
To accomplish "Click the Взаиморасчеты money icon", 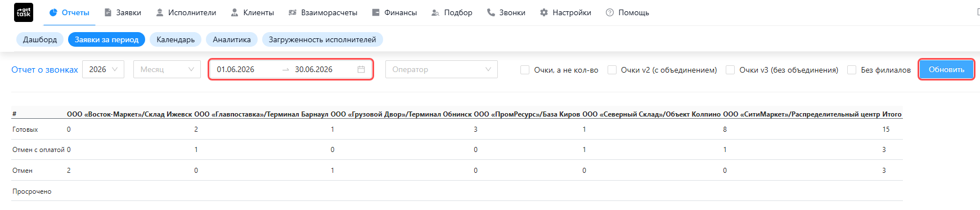I will [x=293, y=12].
